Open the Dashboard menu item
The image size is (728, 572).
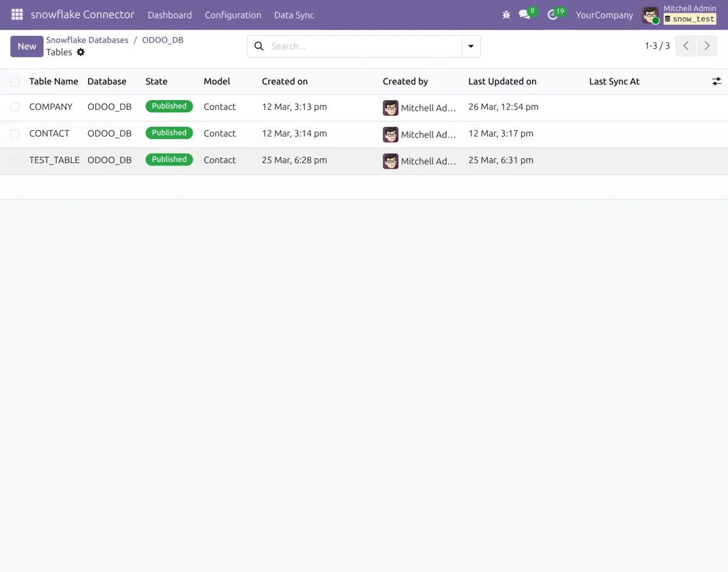coord(170,15)
